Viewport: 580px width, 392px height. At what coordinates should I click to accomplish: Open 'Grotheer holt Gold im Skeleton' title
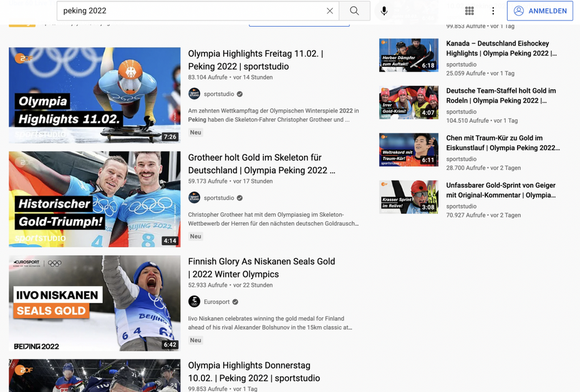click(x=261, y=164)
